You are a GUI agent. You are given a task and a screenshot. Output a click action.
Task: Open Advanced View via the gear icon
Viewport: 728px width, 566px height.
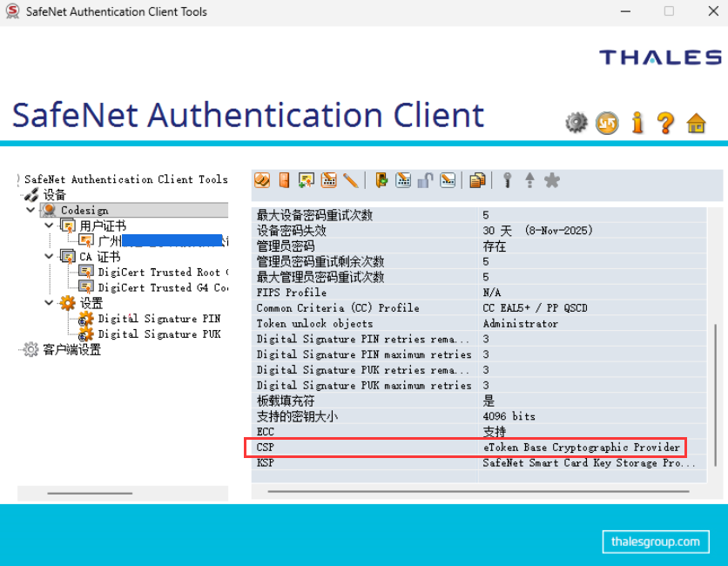[x=576, y=123]
